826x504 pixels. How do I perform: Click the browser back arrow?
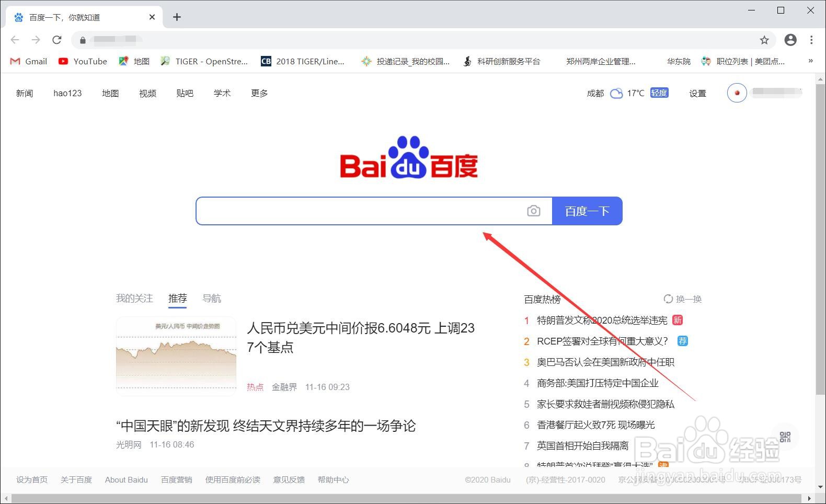[15, 40]
